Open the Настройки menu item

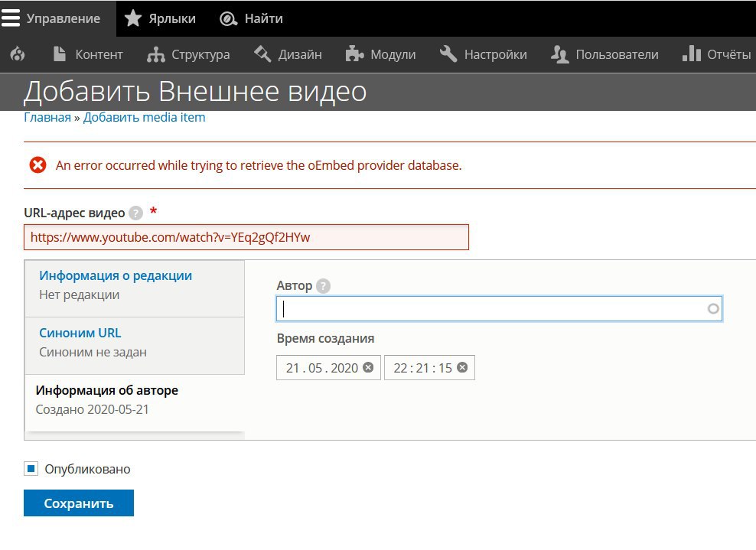click(x=484, y=54)
